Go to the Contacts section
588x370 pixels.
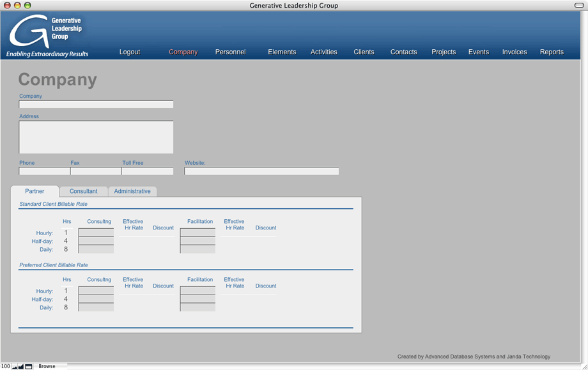pos(403,52)
